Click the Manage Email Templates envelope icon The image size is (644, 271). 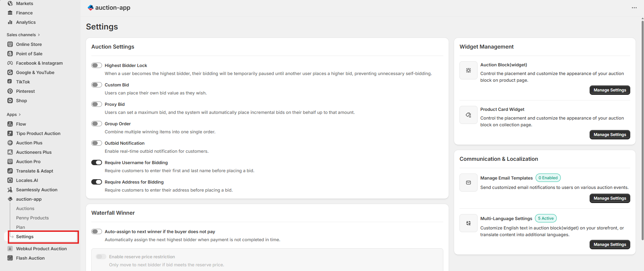(468, 183)
